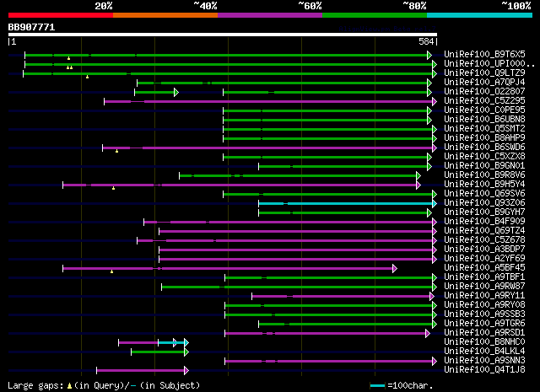The image size is (540, 392).
Task: Select hit label UniRef100_B9GYH7
Action: click(x=484, y=212)
